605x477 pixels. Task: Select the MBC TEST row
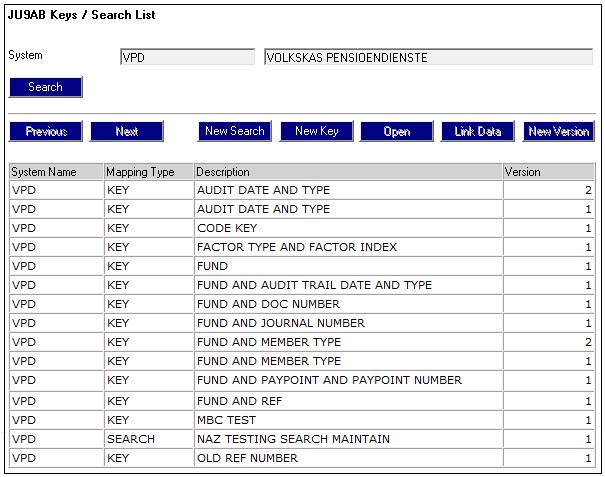(302, 420)
